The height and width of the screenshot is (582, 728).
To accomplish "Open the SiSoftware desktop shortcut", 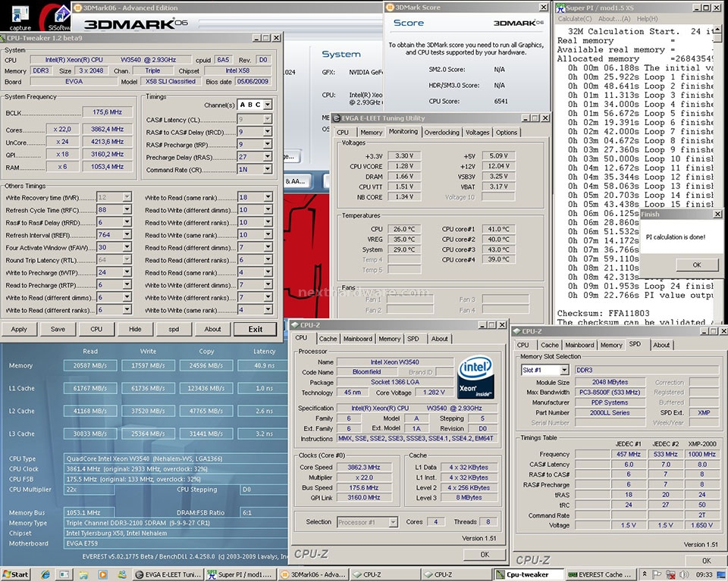I will pos(59,17).
